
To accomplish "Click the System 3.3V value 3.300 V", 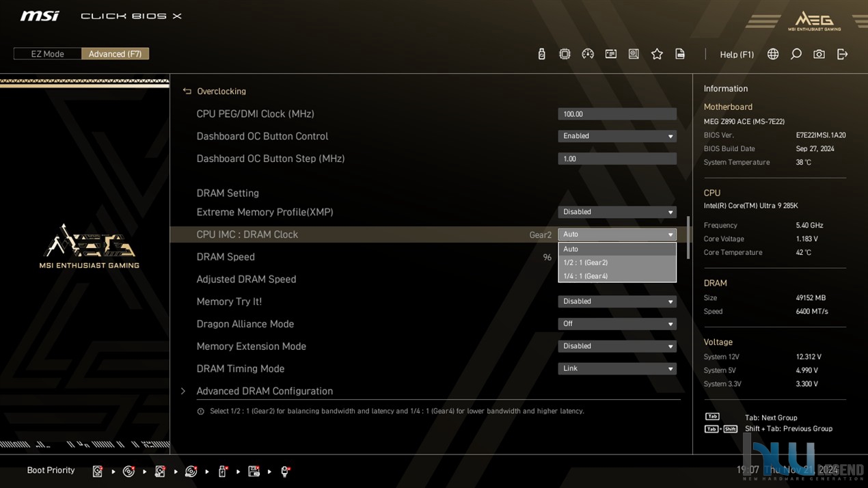I will [807, 384].
